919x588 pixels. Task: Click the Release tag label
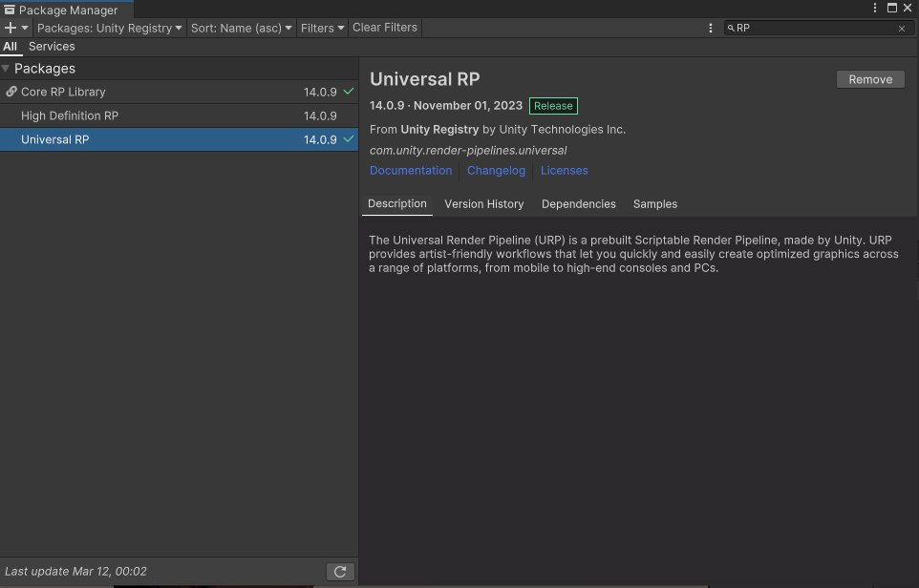point(553,105)
